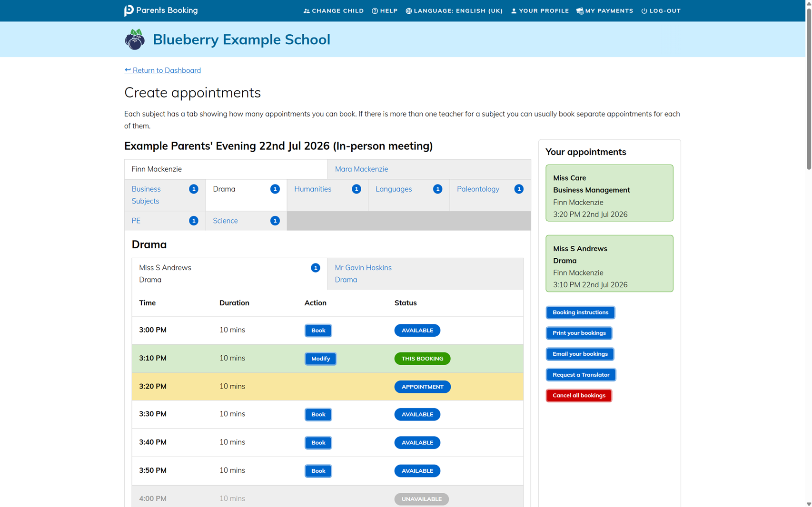
Task: Click THIS BOOKING status badge
Action: click(x=422, y=359)
